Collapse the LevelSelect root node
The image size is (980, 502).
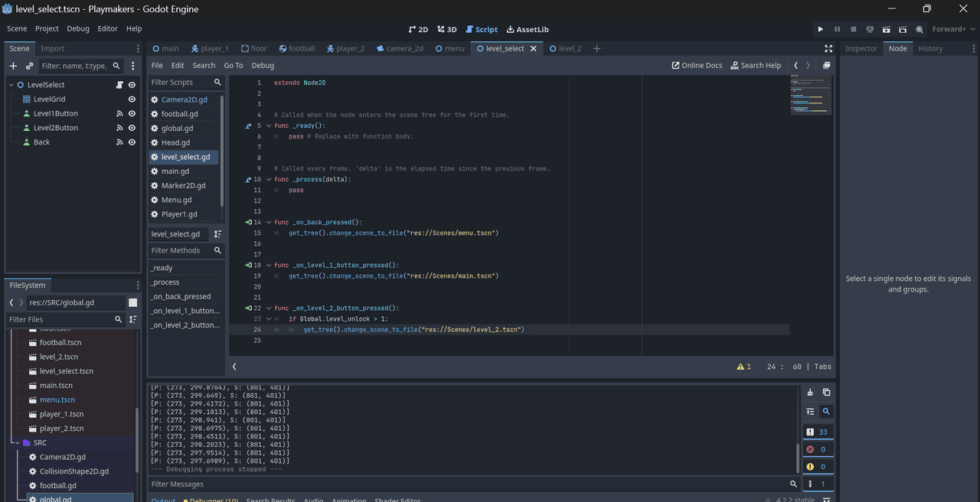click(11, 85)
